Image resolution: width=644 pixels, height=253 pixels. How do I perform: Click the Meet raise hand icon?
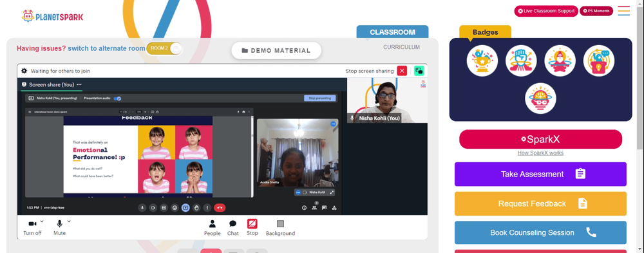(196, 208)
